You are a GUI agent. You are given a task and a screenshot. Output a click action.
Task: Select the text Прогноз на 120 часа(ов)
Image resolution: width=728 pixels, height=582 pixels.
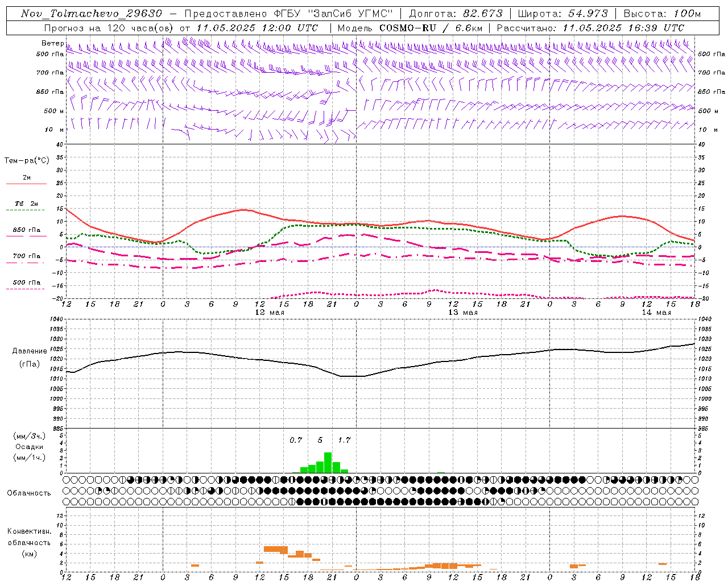[109, 28]
